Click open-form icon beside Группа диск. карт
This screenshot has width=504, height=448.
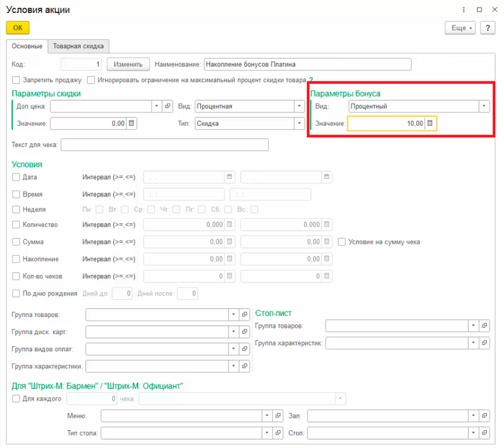(x=244, y=332)
